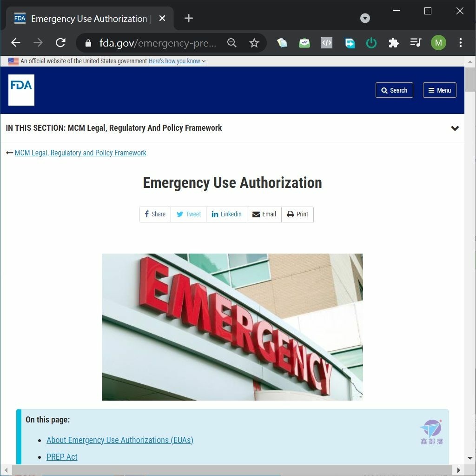
Task: Open the code brackets extension
Action: point(327,43)
